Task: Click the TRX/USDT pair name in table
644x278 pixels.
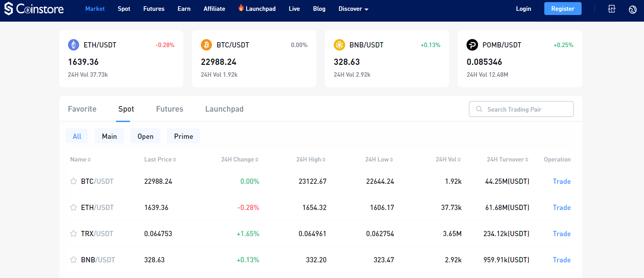Action: (97, 234)
